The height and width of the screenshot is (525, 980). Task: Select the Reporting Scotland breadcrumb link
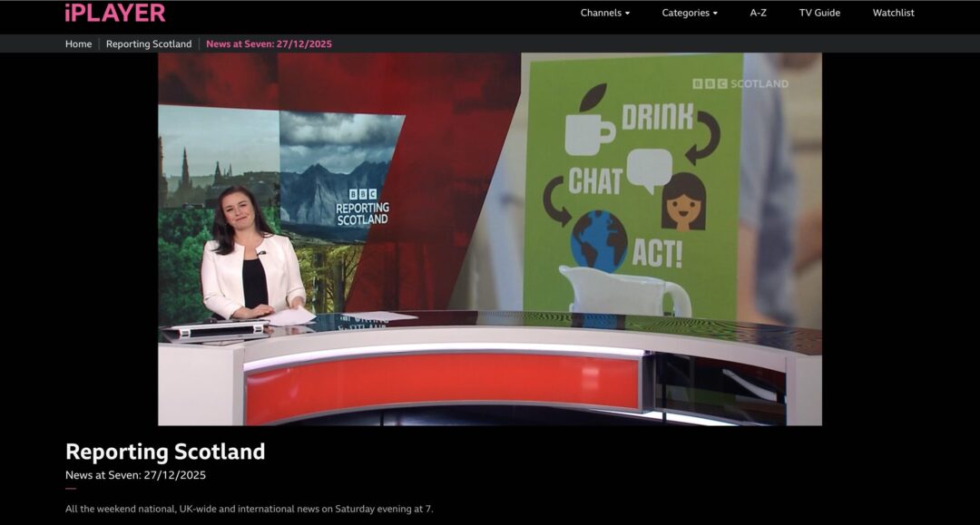click(x=149, y=44)
